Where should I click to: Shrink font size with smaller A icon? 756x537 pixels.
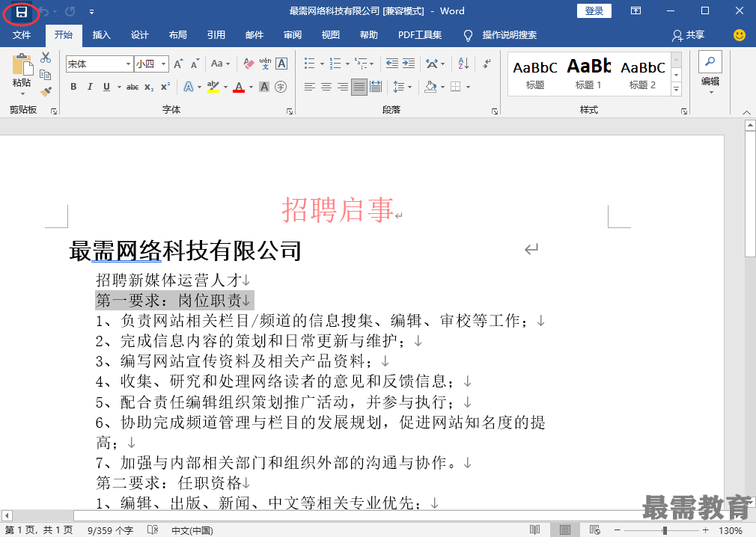pos(195,64)
